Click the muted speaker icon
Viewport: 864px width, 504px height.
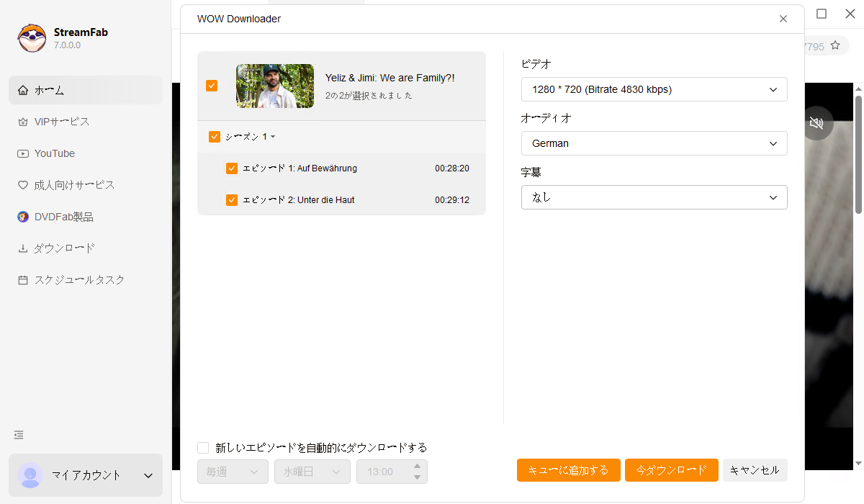coord(816,123)
